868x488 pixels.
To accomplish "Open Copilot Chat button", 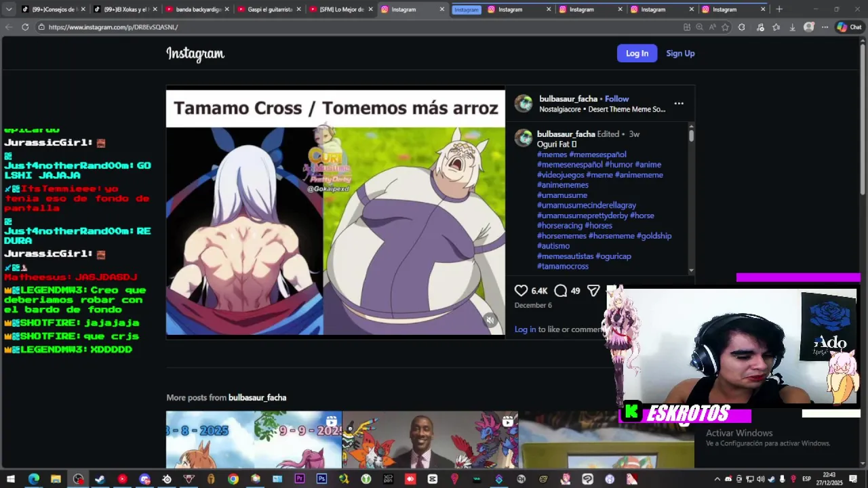I will (849, 27).
